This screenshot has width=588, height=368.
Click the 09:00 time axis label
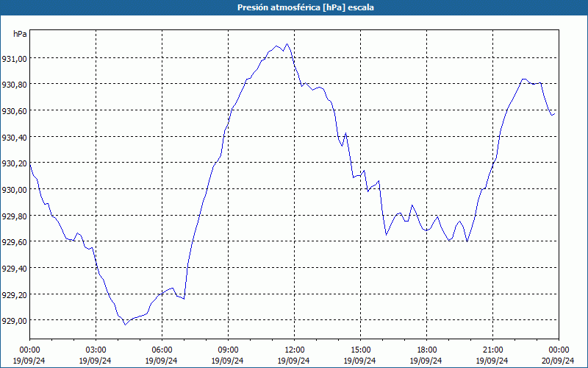(x=228, y=350)
